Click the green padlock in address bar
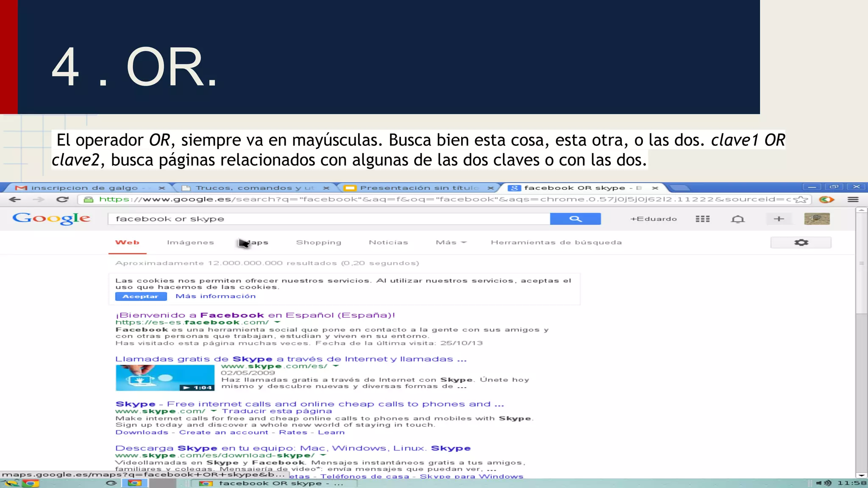This screenshot has height=488, width=868. (88, 200)
